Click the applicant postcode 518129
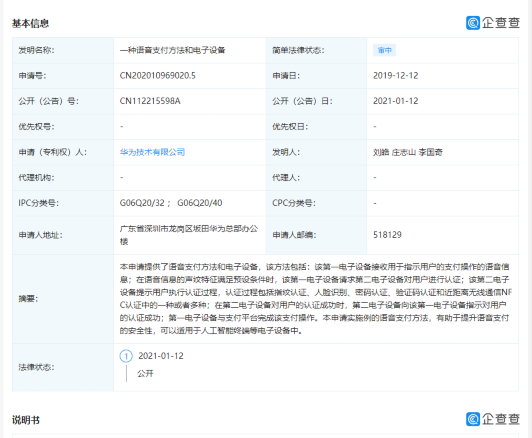This screenshot has width=532, height=438. coord(387,235)
